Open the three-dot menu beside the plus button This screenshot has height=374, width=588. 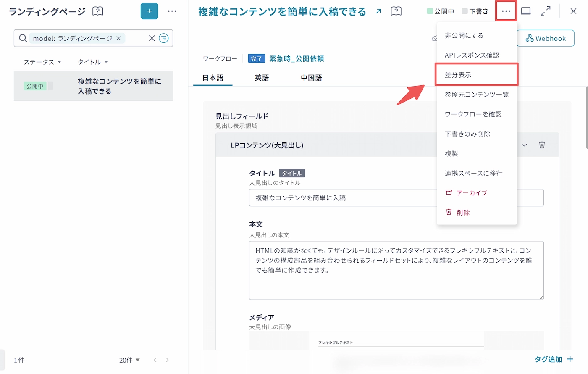(x=172, y=11)
